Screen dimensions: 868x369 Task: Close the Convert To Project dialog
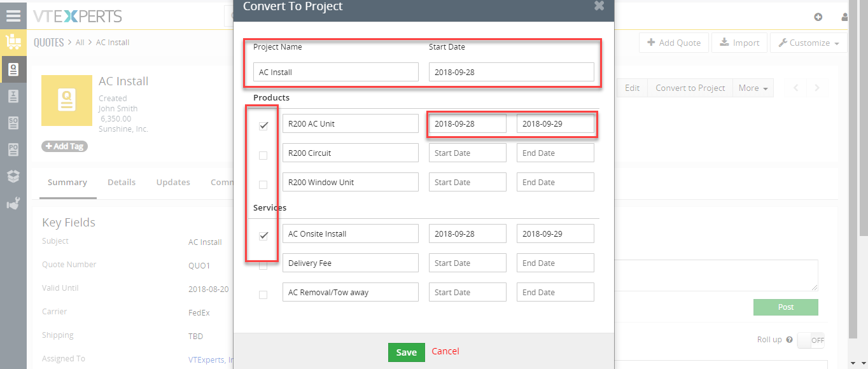coord(599,6)
